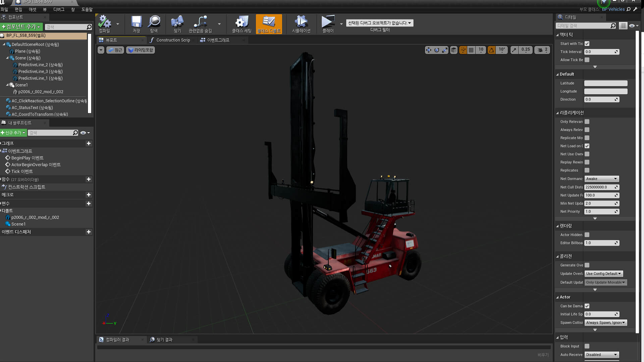
Task: Open the Browse (탐색) magnifier icon
Action: tap(154, 22)
